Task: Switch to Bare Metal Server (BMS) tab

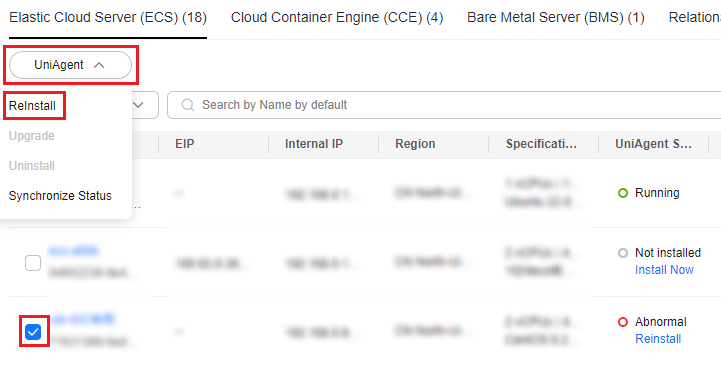Action: click(x=556, y=17)
